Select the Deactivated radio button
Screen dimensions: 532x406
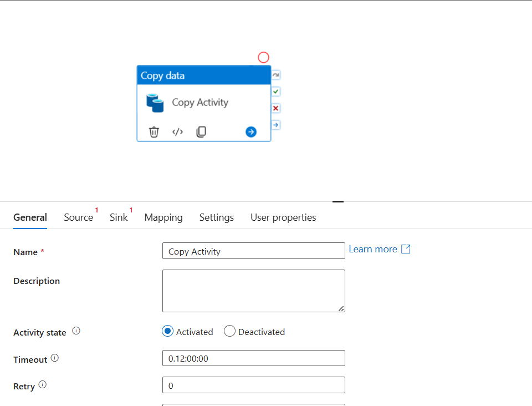(229, 331)
